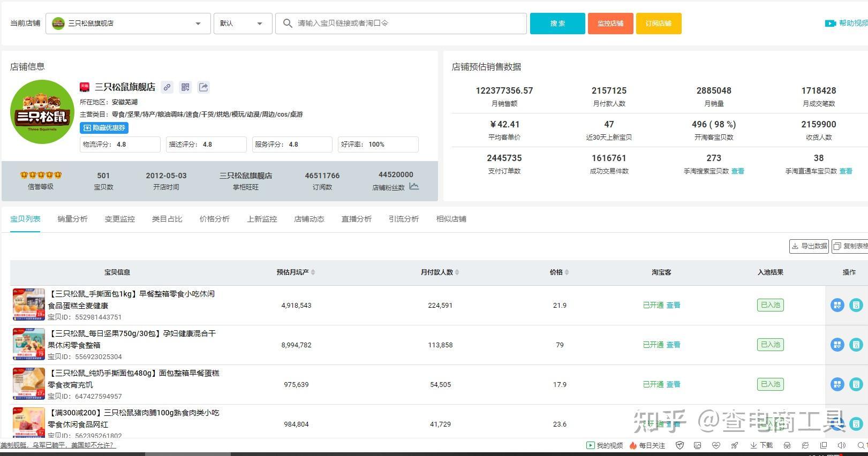
Task: Click the window split icon in status bar
Action: [824, 445]
